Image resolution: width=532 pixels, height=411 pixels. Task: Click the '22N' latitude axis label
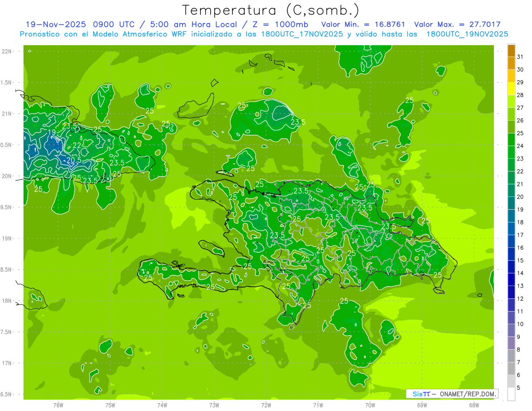(7, 51)
